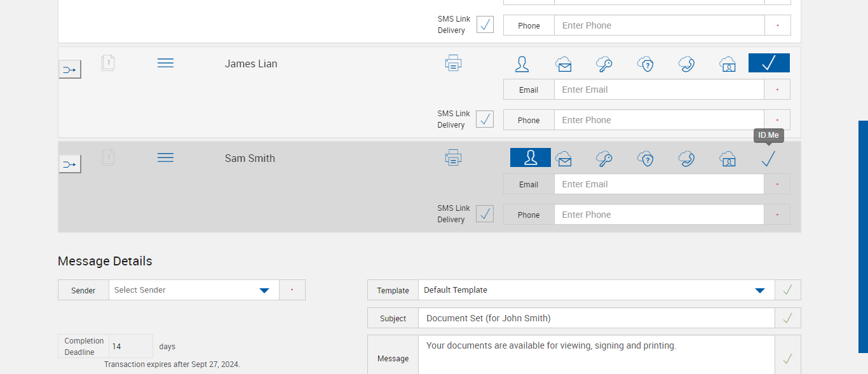
Task: Click the merge arrow button beside James Lian
Action: click(x=70, y=69)
